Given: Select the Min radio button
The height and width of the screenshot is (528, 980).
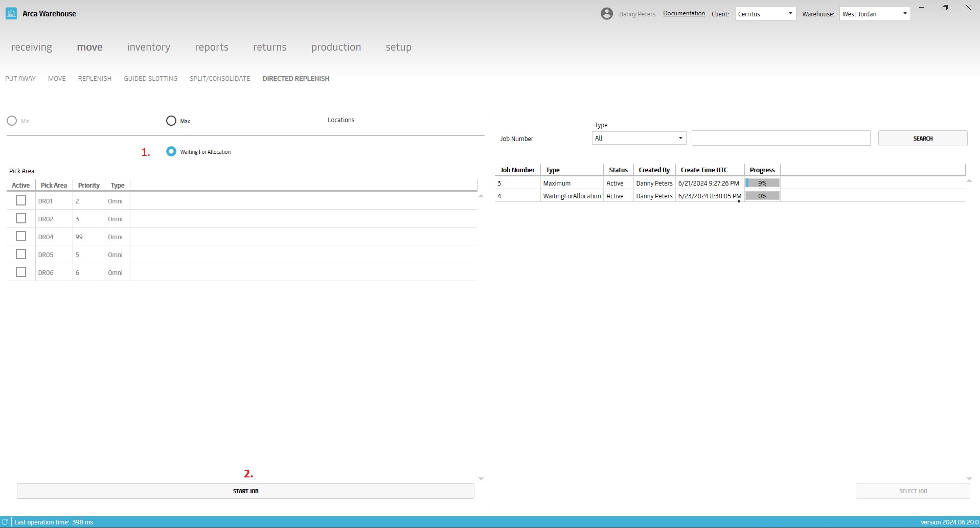Looking at the screenshot, I should click(12, 121).
